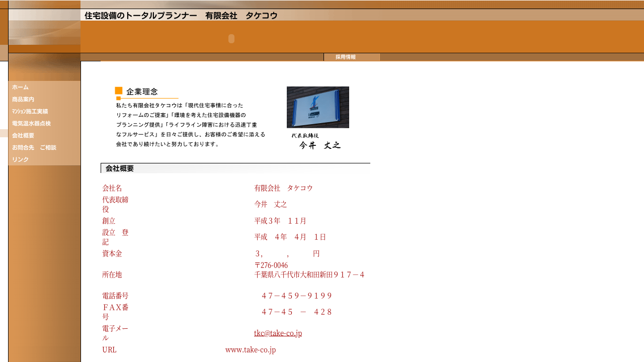644x362 pixels.
Task: Go to ホーム in the sidebar
Action: (x=21, y=87)
